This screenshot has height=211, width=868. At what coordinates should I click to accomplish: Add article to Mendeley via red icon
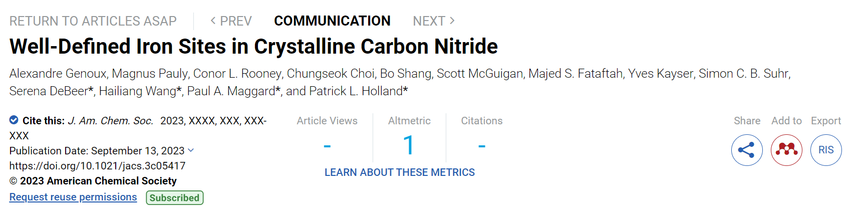point(786,150)
